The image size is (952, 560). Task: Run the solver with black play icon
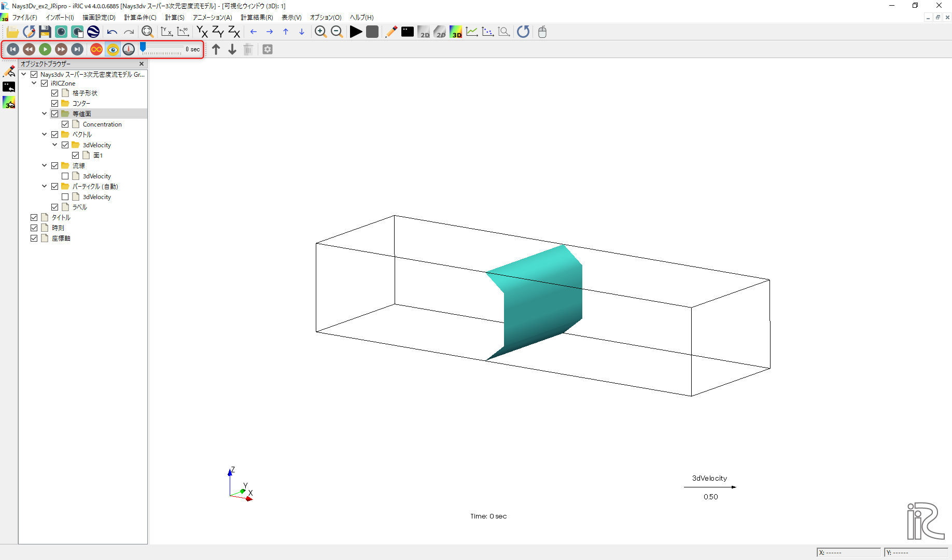[356, 32]
